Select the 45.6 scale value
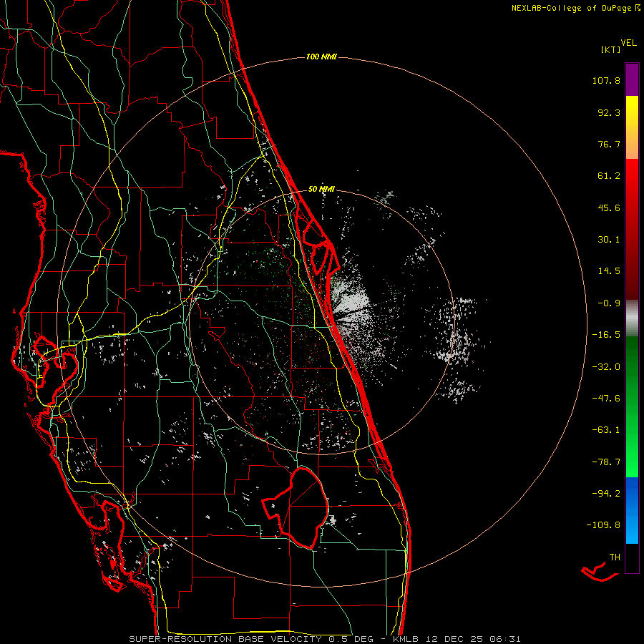Image resolution: width=644 pixels, height=644 pixels. (609, 208)
